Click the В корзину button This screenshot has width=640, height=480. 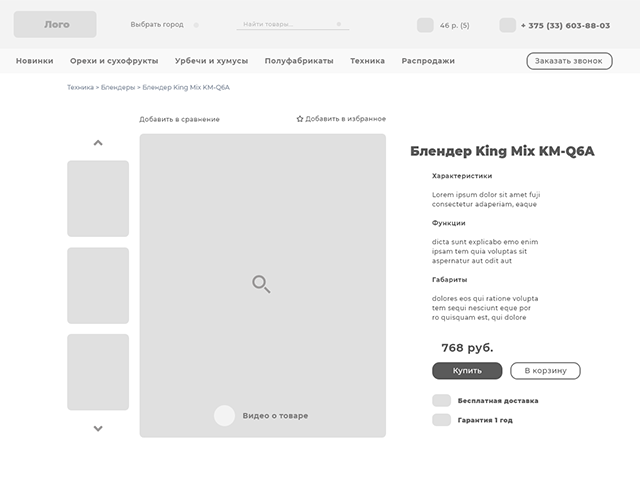545,371
